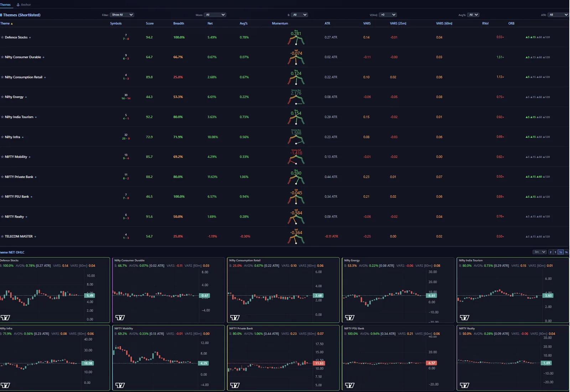Click the small icon after NIFTY Private Bank name

pyautogui.click(x=36, y=177)
